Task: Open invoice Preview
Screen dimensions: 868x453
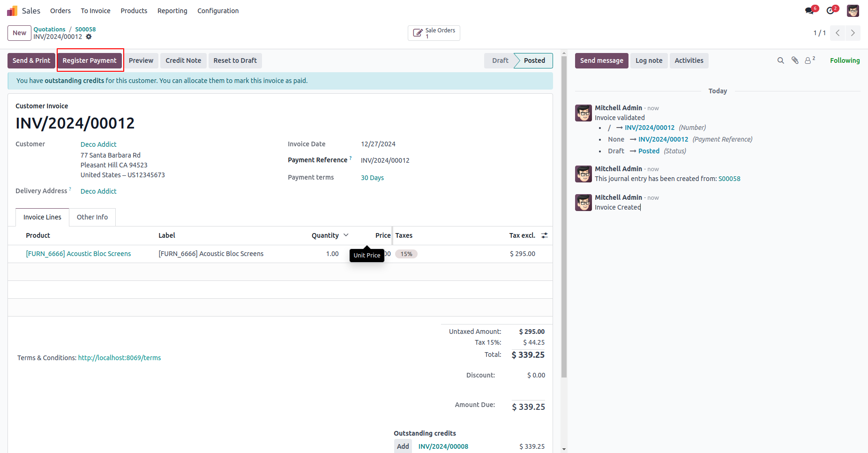Action: click(x=141, y=60)
